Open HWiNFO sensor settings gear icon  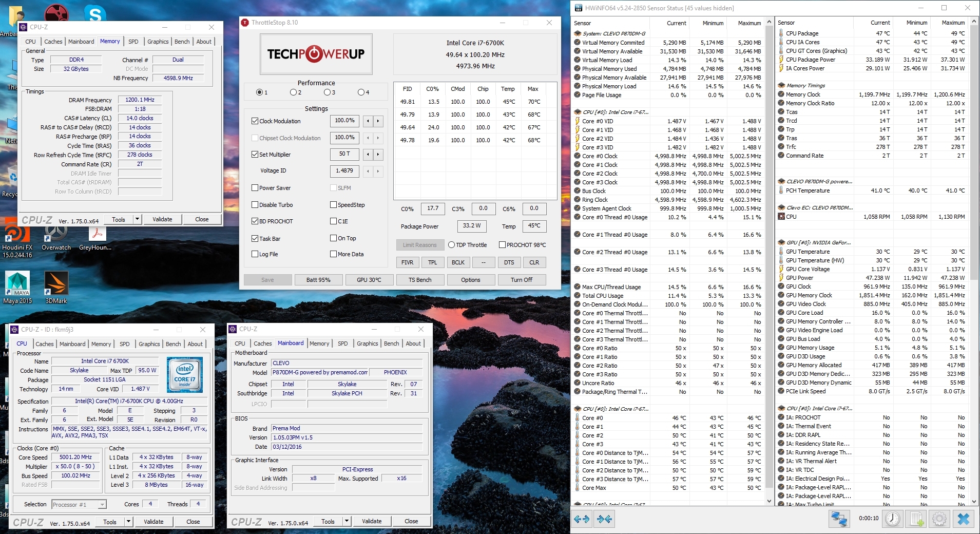click(940, 519)
